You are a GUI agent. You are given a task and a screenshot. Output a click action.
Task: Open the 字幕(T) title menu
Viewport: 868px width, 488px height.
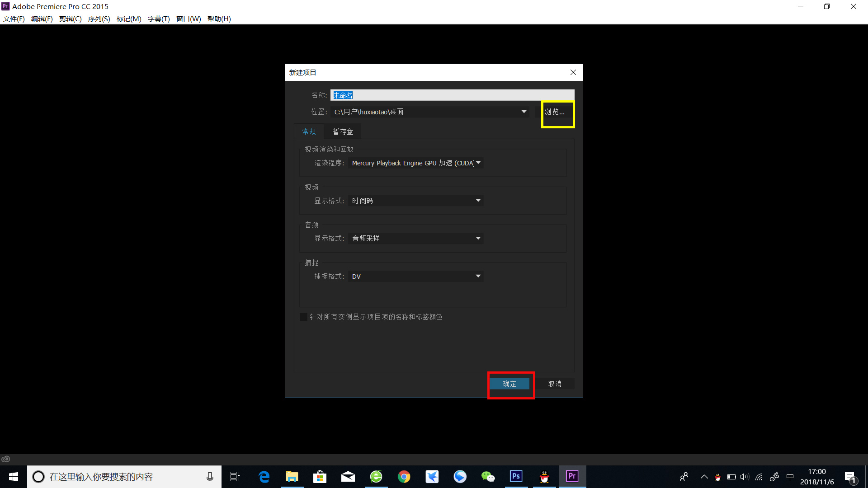[159, 19]
